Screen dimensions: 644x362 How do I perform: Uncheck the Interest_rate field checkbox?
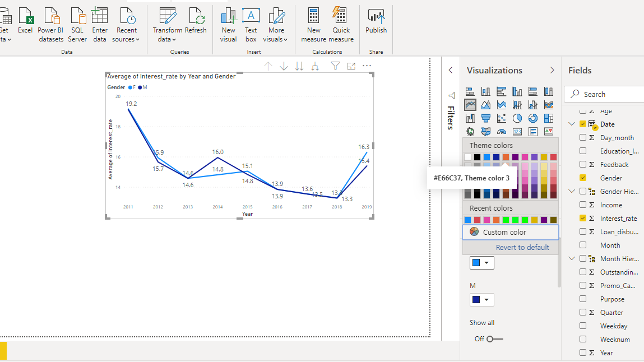(583, 219)
